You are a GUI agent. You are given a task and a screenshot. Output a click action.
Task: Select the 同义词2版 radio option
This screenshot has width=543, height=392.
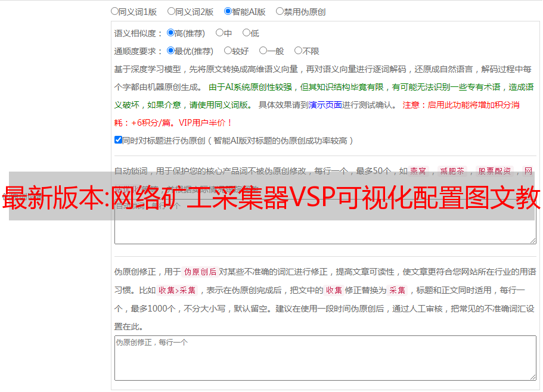coord(171,11)
